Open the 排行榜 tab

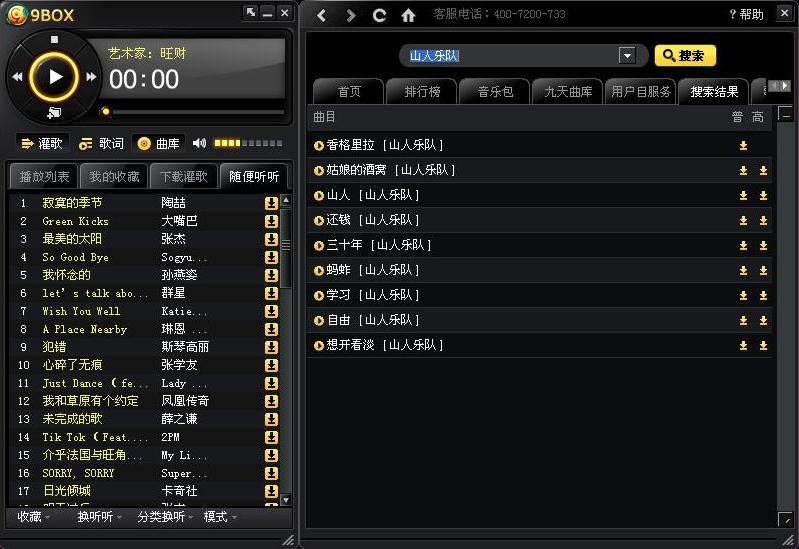coord(422,92)
